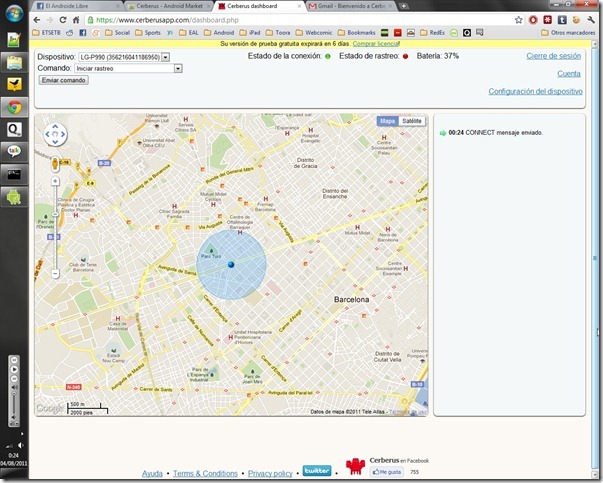Click the Street View pegman icon
The height and width of the screenshot is (483, 603).
point(55,164)
